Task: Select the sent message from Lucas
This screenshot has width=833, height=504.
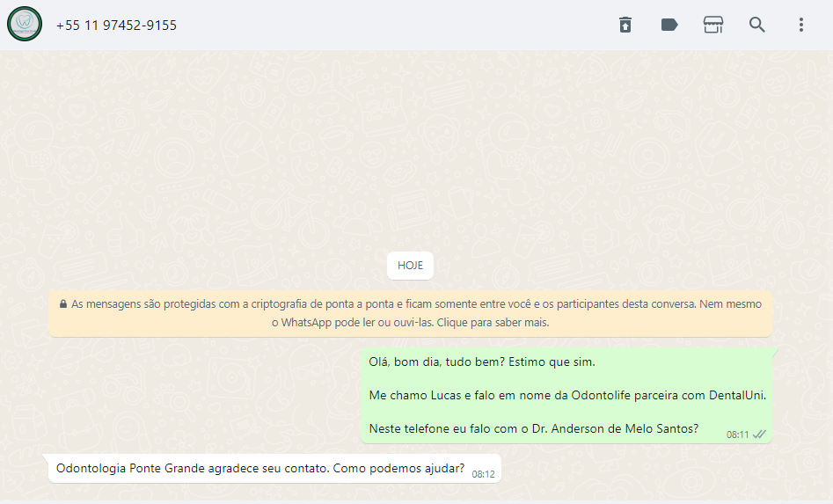Action: [x=566, y=396]
